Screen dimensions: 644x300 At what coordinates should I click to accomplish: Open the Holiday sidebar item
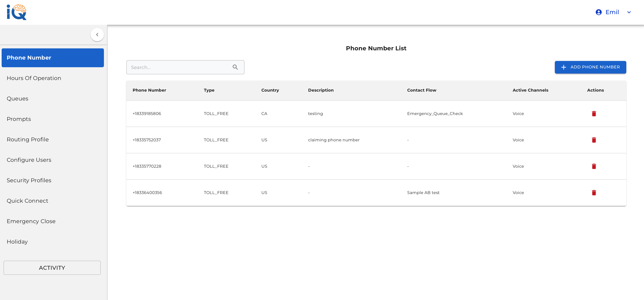17,242
